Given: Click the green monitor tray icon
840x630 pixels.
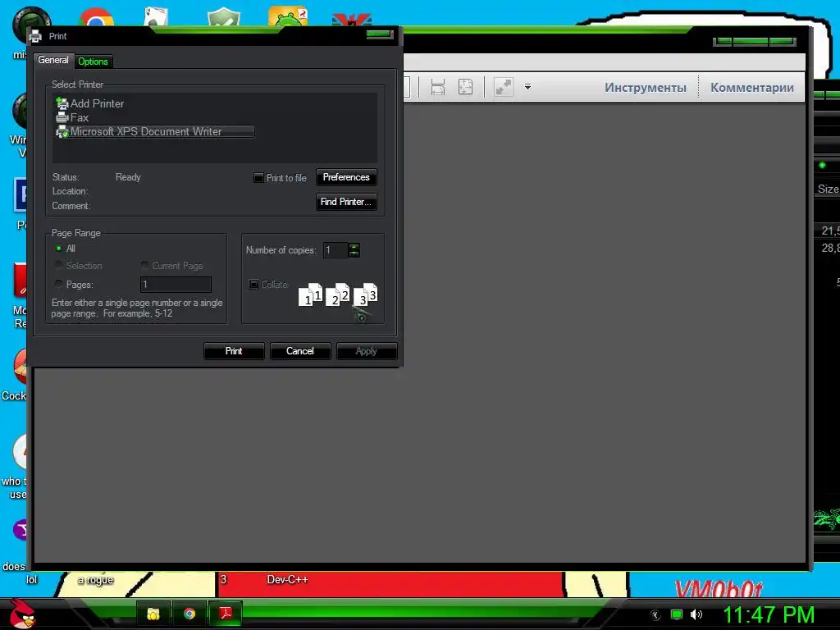Looking at the screenshot, I should coord(677,615).
